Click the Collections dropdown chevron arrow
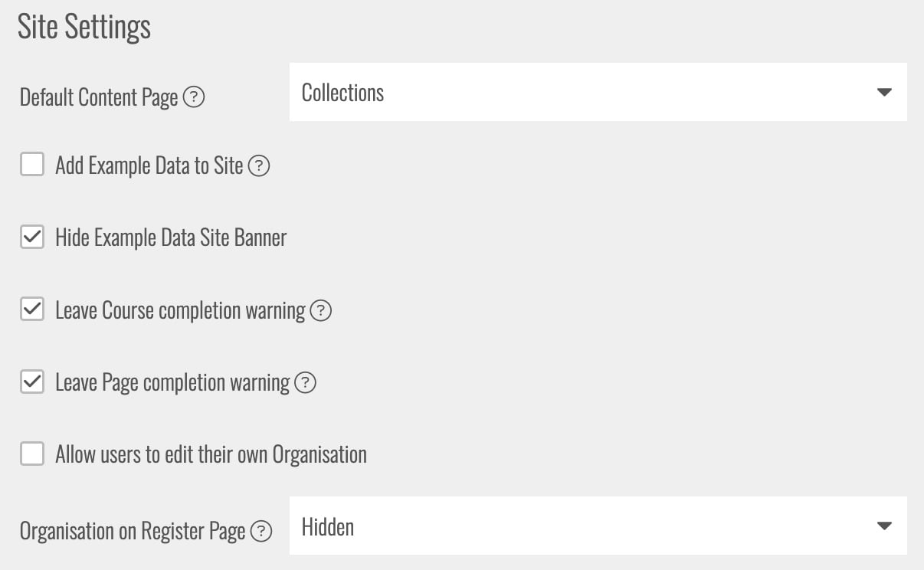 tap(885, 92)
